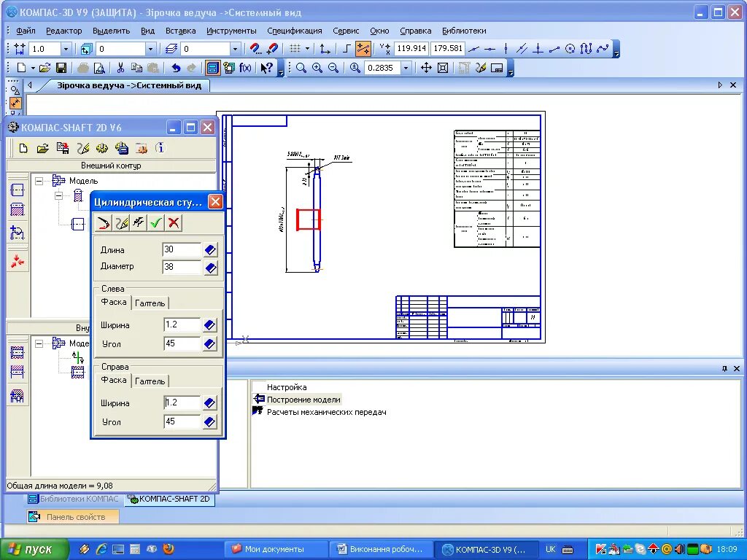The width and height of the screenshot is (747, 560).
Task: Collapse the Модель node in the inner contour tree
Action: [x=39, y=343]
